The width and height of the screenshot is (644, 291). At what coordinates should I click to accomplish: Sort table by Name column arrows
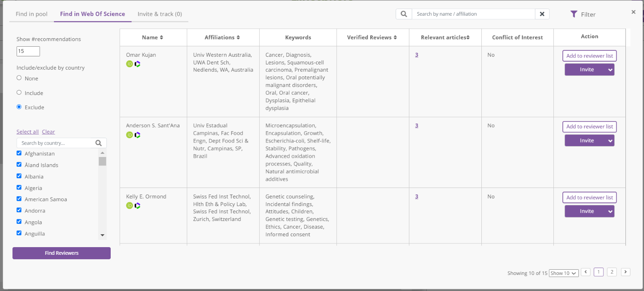tap(161, 37)
